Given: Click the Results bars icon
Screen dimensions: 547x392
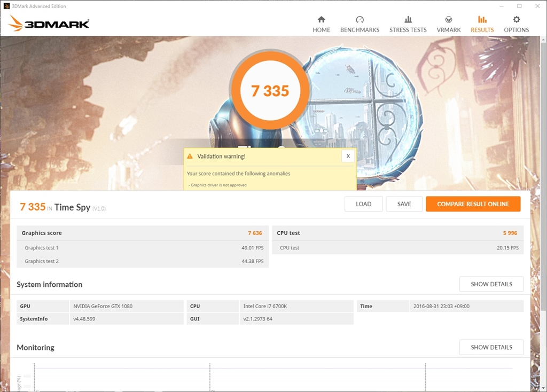Looking at the screenshot, I should 482,19.
